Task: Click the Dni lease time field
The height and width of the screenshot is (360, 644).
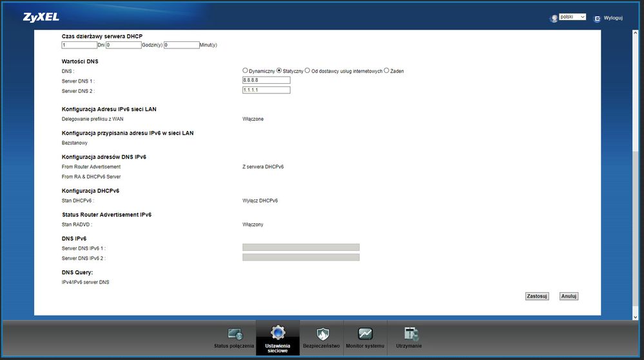Action: click(x=79, y=45)
